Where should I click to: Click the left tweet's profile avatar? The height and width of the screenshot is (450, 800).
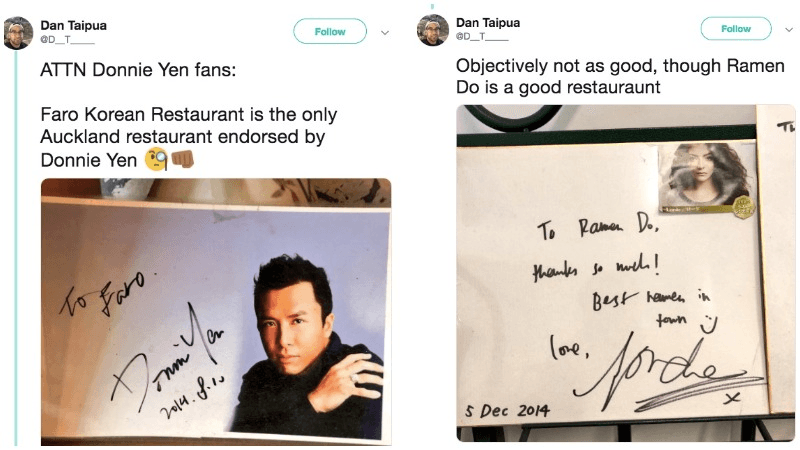coord(18,31)
